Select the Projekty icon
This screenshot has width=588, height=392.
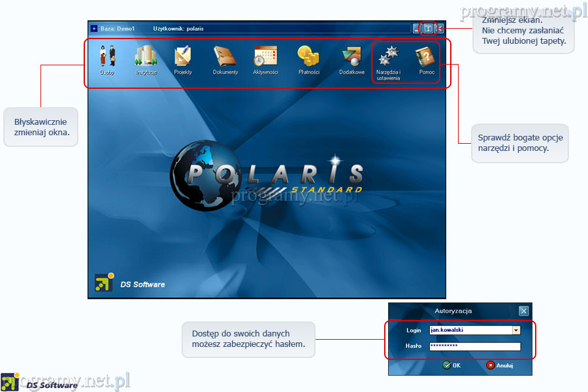tap(183, 57)
